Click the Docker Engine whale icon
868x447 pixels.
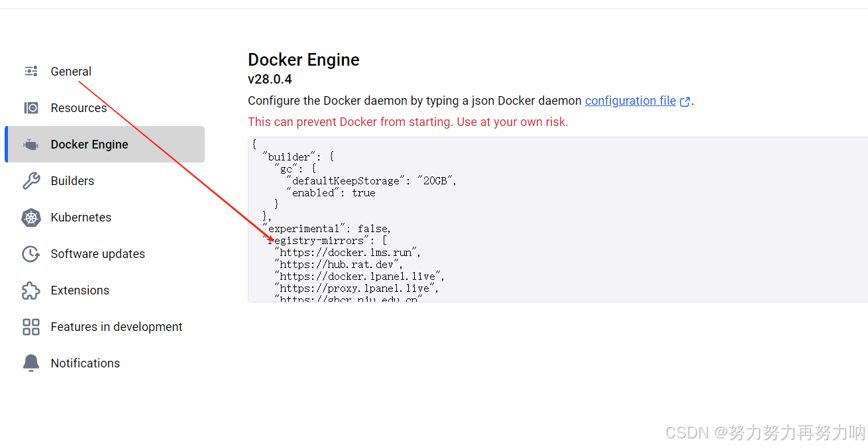31,144
